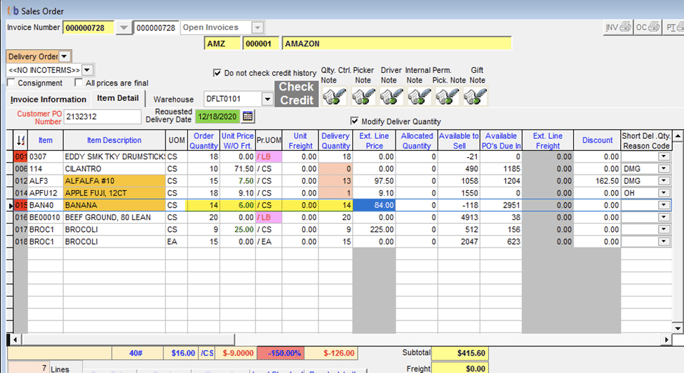This screenshot has height=373, width=684.
Task: Click in the Customer PO Number field
Action: pyautogui.click(x=103, y=116)
